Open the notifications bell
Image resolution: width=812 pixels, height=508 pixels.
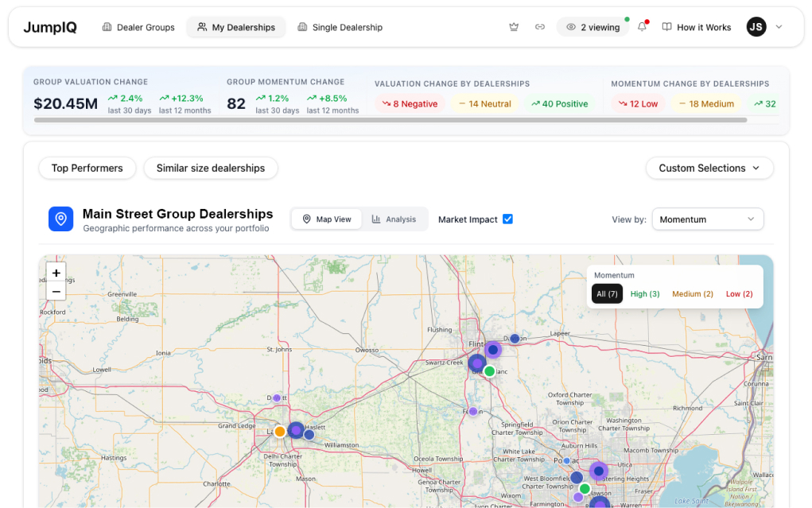click(x=643, y=27)
